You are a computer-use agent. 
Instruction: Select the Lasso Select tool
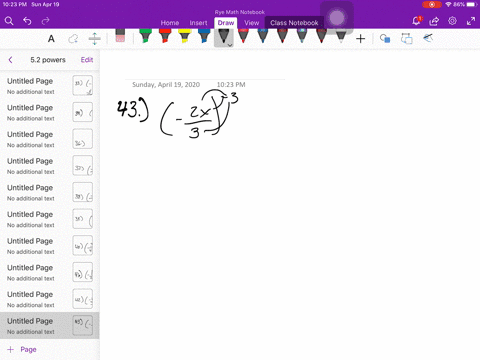coord(73,39)
